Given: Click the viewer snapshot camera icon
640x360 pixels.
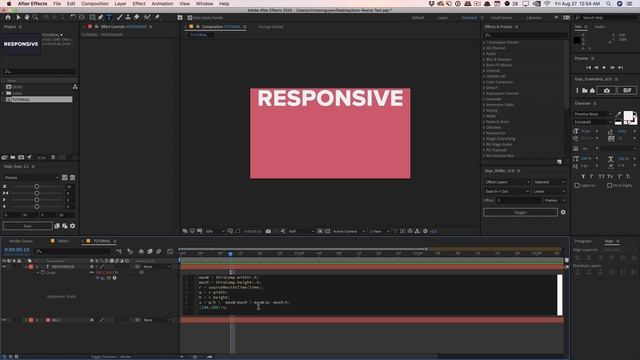Looking at the screenshot, I should [x=268, y=231].
